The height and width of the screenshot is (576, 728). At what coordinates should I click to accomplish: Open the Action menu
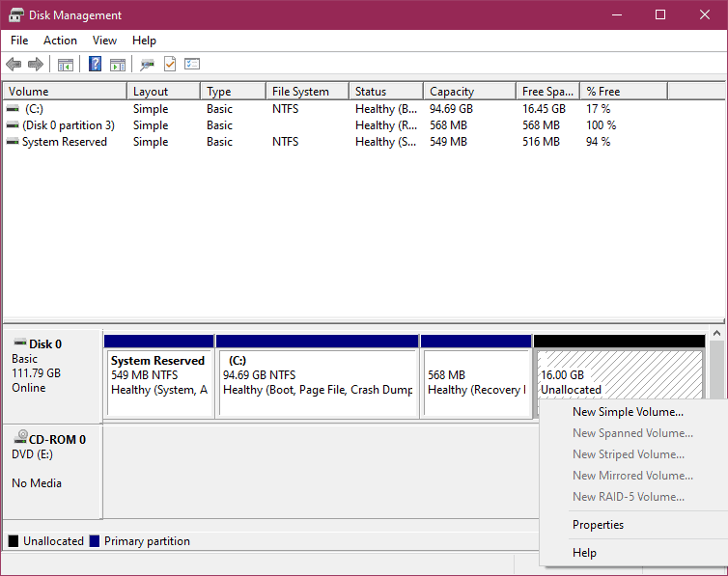(x=60, y=41)
